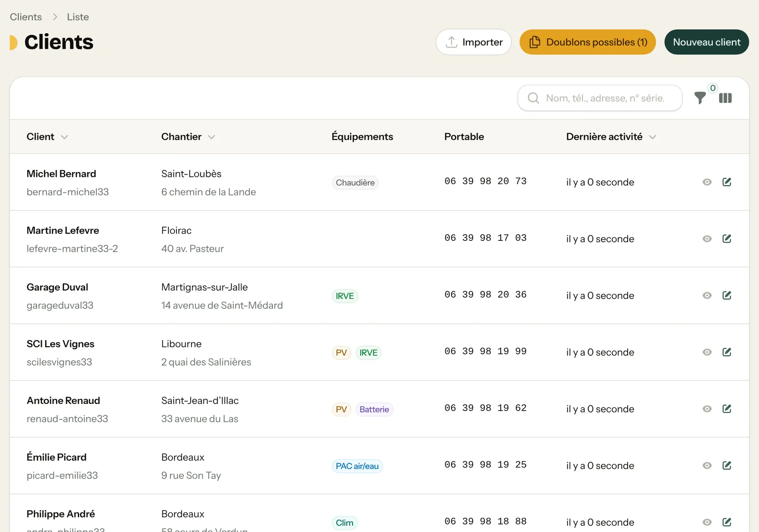Open the Liste breadcrumb
This screenshot has width=759, height=532.
coord(78,17)
